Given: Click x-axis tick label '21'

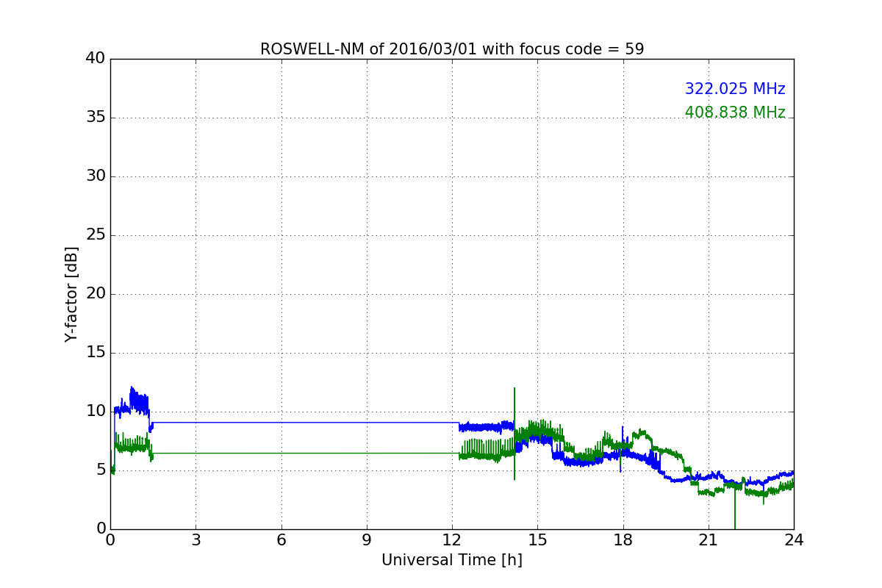Looking at the screenshot, I should pos(708,540).
